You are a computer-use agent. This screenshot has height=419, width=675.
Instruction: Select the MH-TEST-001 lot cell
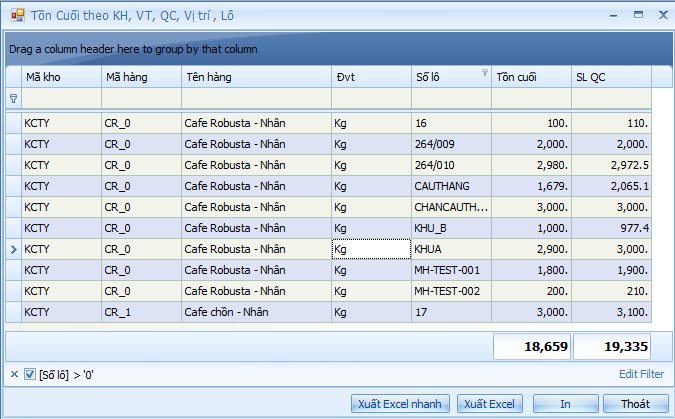[x=450, y=270]
